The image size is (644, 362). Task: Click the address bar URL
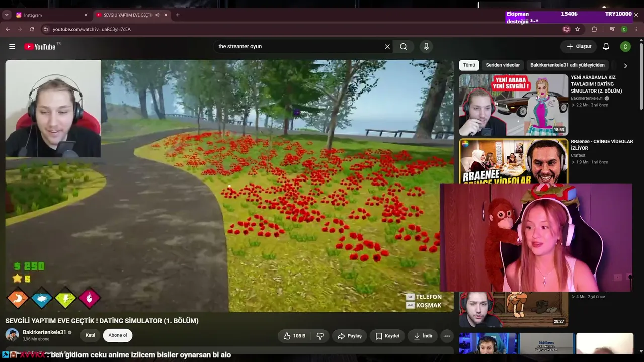[92, 29]
